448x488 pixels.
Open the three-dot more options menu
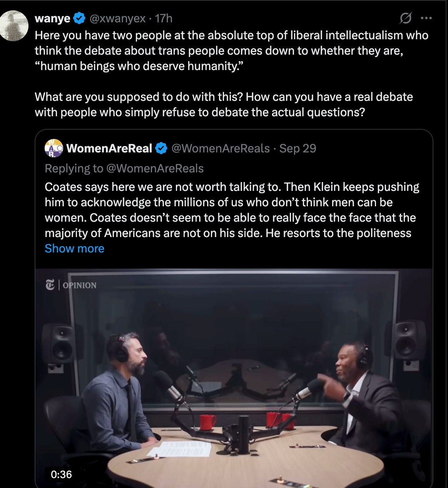(426, 18)
